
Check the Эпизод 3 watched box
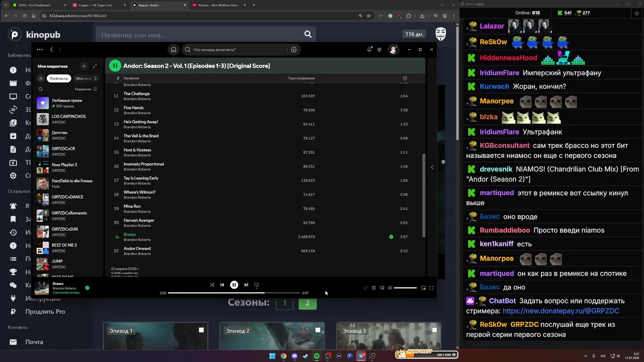click(434, 330)
